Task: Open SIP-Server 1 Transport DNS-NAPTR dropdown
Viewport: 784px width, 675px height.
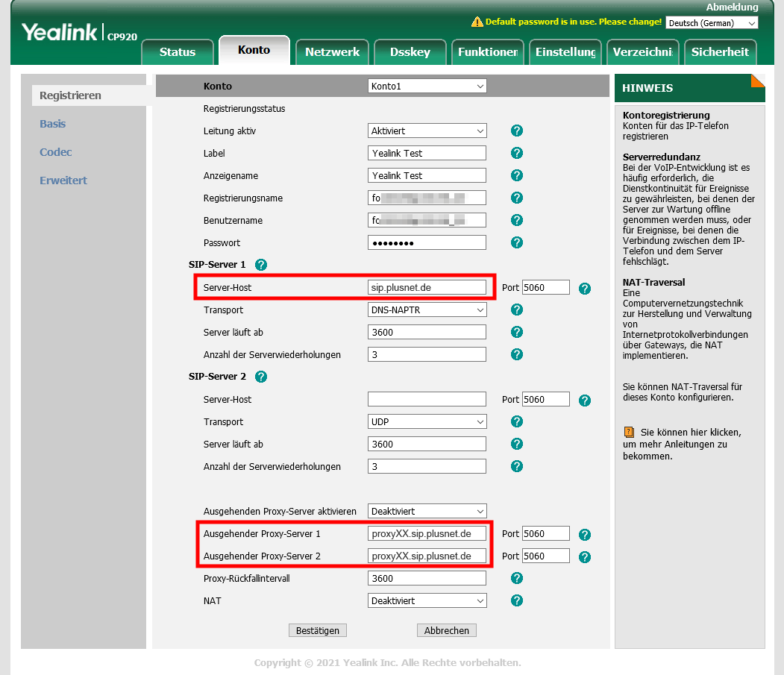Action: (x=427, y=310)
